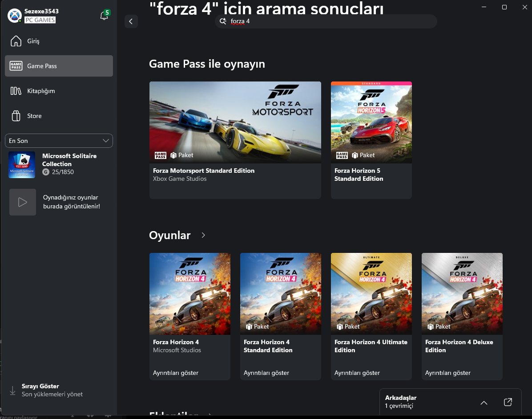532x419 pixels.
Task: Open the Sezexe3543 profile avatar
Action: click(15, 16)
